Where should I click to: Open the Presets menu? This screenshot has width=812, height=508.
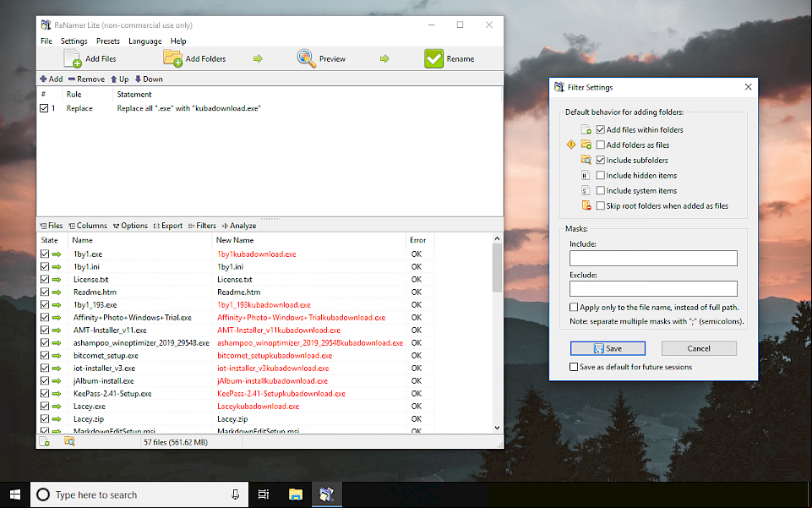(x=107, y=41)
